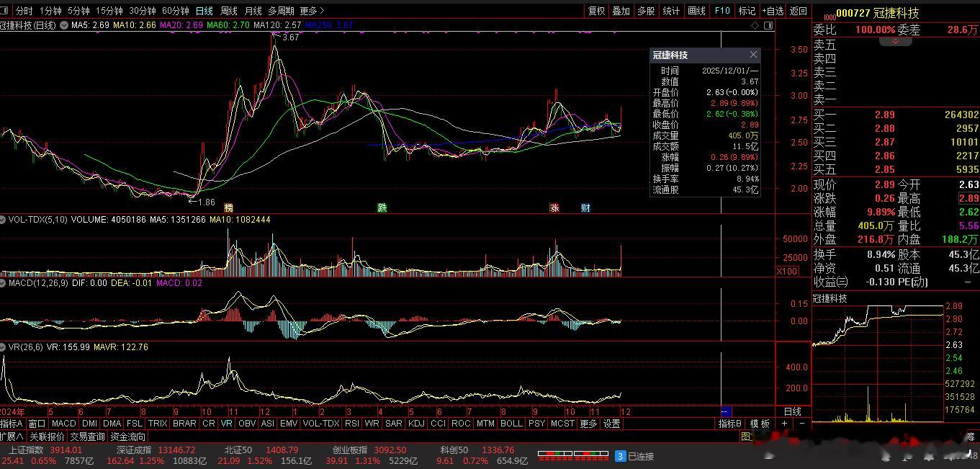The height and width of the screenshot is (469, 980).
Task: Click the blue 财 marker on the chart
Action: (585, 207)
